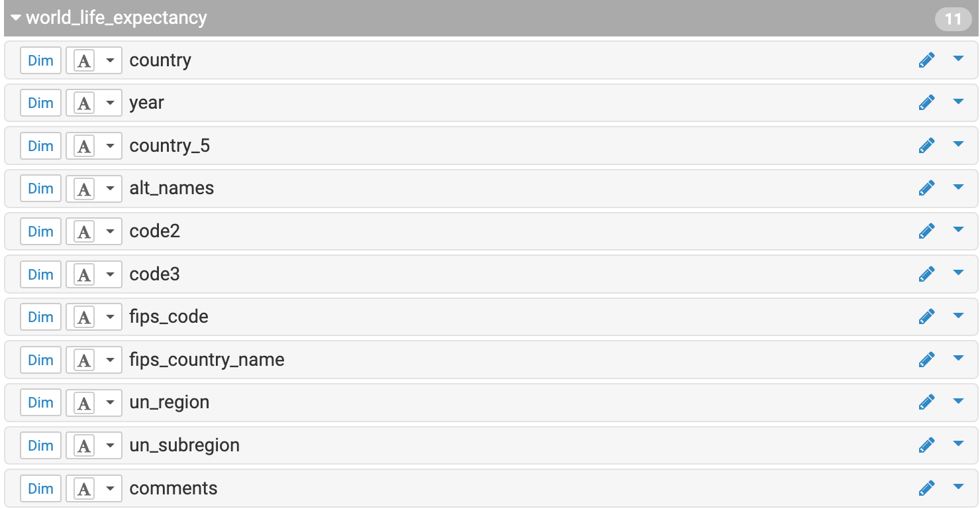This screenshot has height=509, width=980.
Task: Click the Dim button on comments row
Action: point(40,488)
